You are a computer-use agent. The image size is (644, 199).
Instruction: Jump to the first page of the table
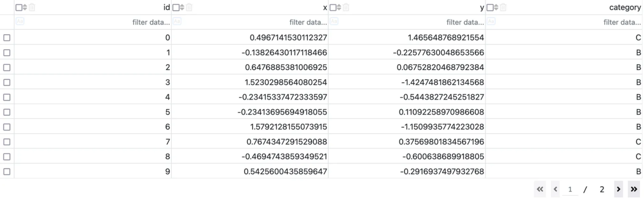point(540,189)
